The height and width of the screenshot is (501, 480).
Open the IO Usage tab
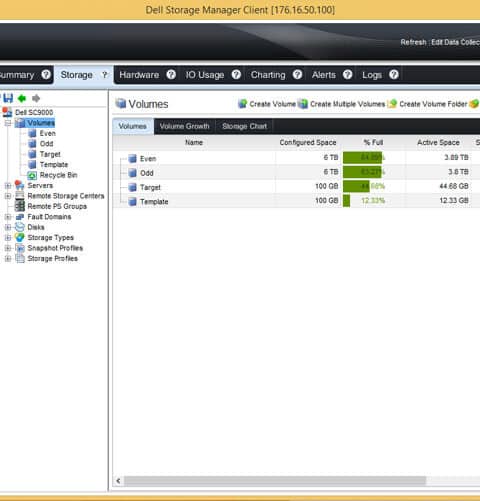point(205,75)
